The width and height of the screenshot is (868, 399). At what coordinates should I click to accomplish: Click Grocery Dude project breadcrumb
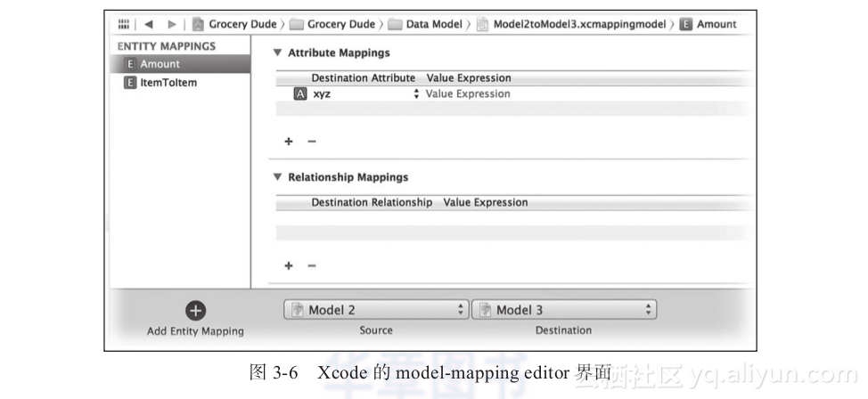point(234,24)
